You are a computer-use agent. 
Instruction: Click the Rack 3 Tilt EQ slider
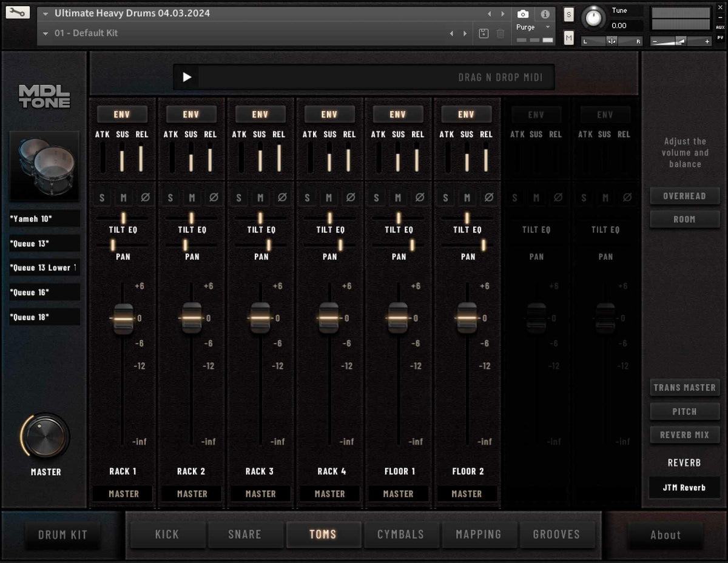tap(260, 218)
